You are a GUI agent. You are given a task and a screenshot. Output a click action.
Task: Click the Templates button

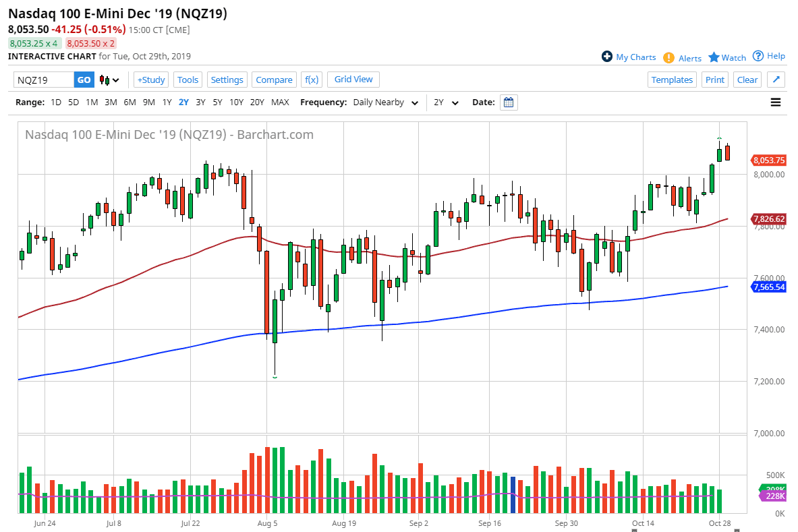(x=672, y=80)
